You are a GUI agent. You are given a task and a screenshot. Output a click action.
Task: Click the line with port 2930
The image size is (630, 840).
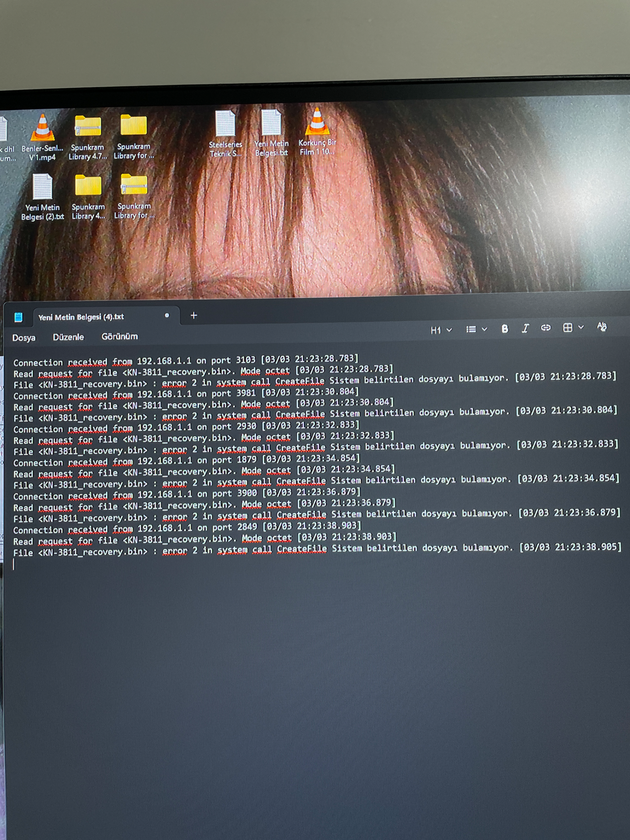[186, 427]
